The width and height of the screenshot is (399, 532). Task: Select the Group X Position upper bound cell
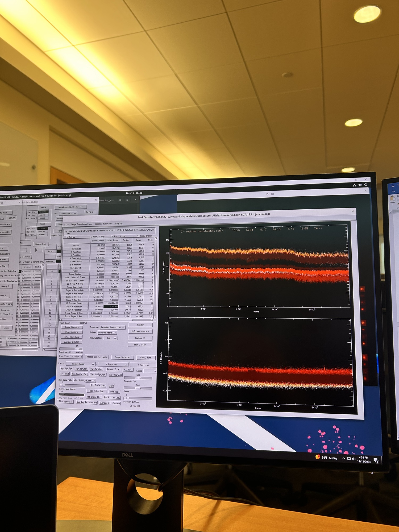click(x=111, y=306)
